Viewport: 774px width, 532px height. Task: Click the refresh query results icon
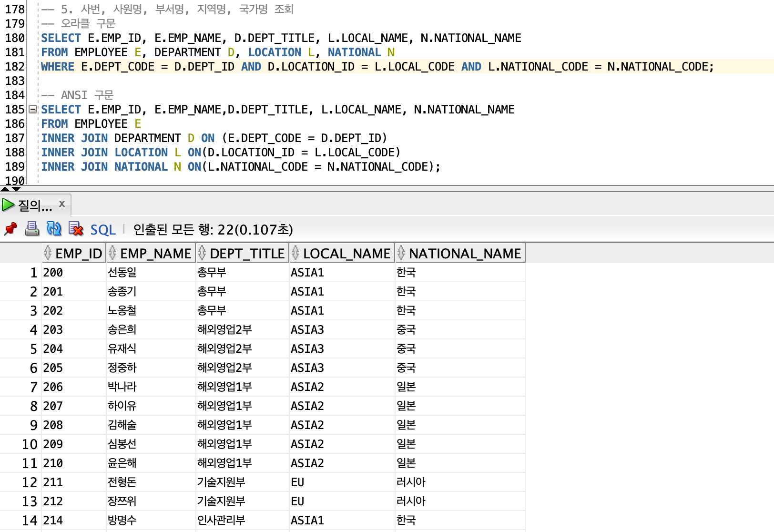54,229
